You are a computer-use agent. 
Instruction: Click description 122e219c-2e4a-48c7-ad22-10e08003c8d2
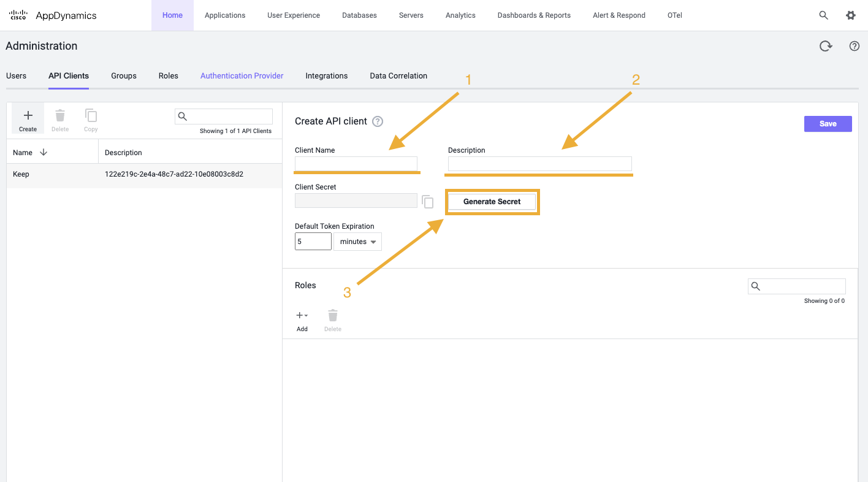[x=174, y=175]
